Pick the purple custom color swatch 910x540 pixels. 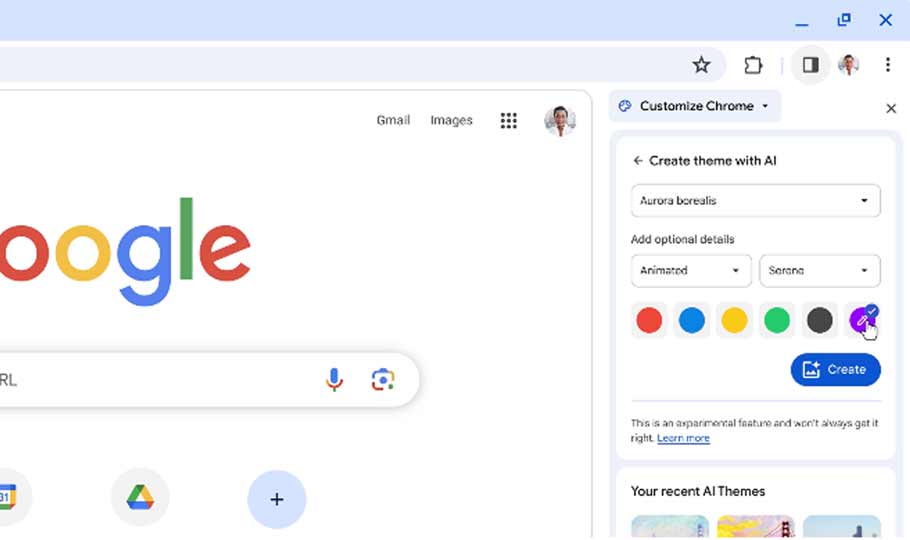(862, 320)
